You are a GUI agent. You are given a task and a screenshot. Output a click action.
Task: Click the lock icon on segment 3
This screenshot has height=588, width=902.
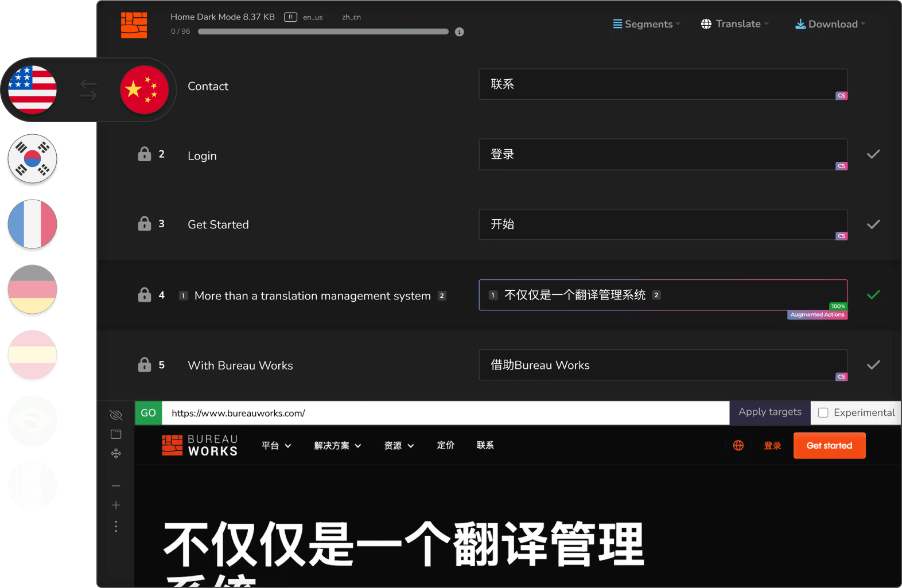point(145,224)
